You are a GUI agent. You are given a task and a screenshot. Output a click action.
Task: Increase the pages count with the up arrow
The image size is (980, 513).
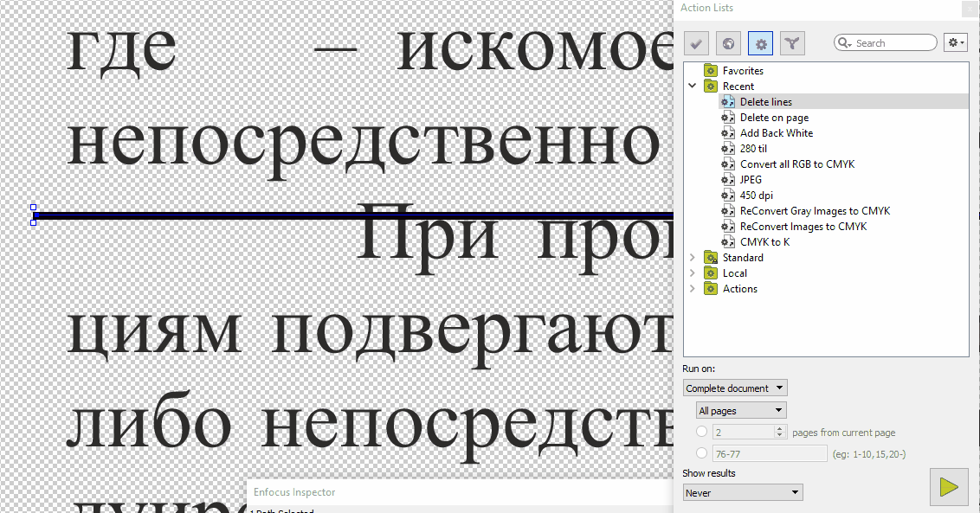779,428
